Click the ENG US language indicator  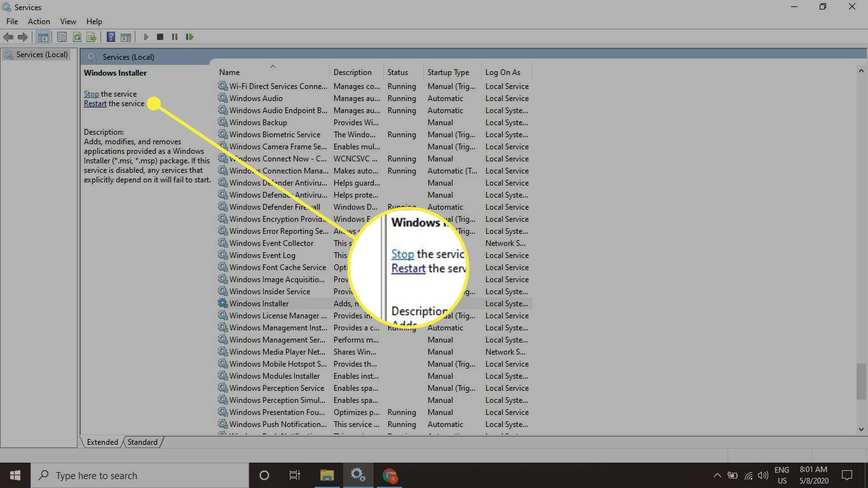782,475
